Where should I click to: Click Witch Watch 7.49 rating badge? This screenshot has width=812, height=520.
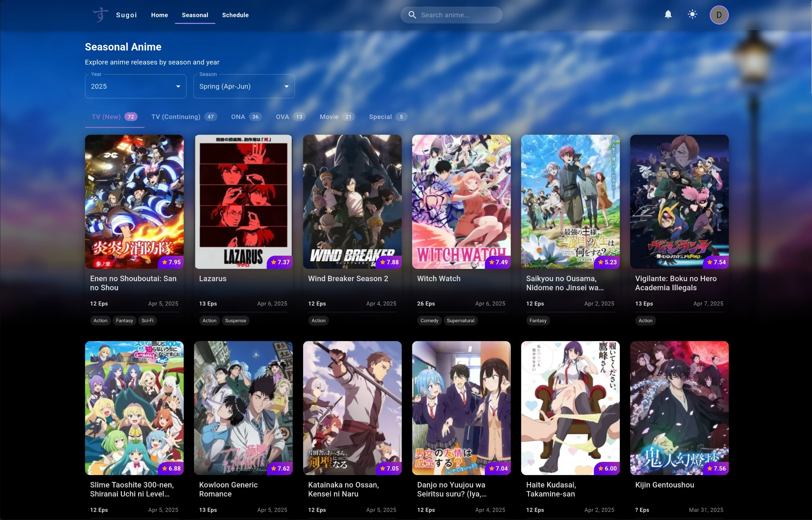click(x=498, y=262)
